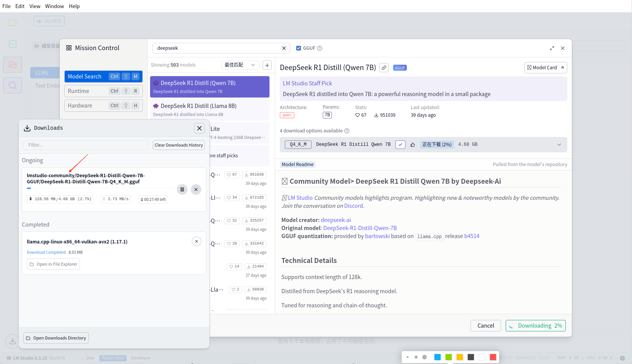Viewport: 632px width, 364px height.
Task: Click the Filter input in Downloads
Action: (x=86, y=145)
